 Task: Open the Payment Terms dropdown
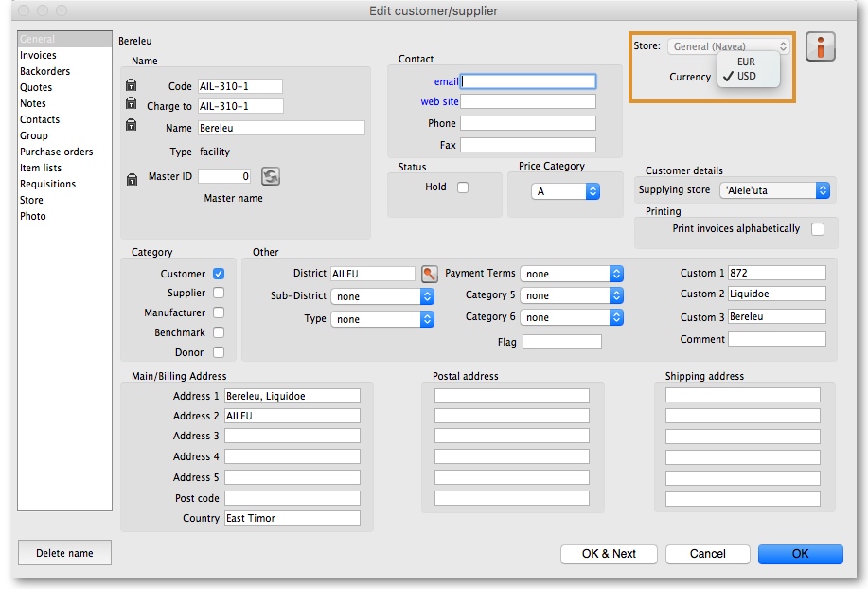(572, 274)
